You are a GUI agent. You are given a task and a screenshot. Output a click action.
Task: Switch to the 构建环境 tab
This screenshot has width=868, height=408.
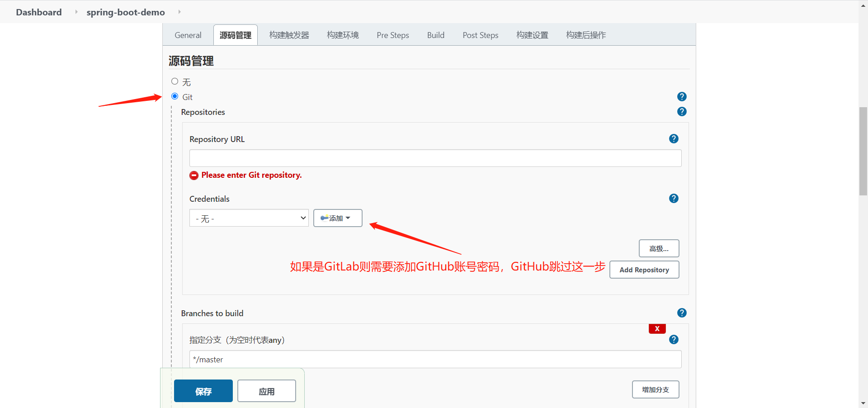coord(343,35)
